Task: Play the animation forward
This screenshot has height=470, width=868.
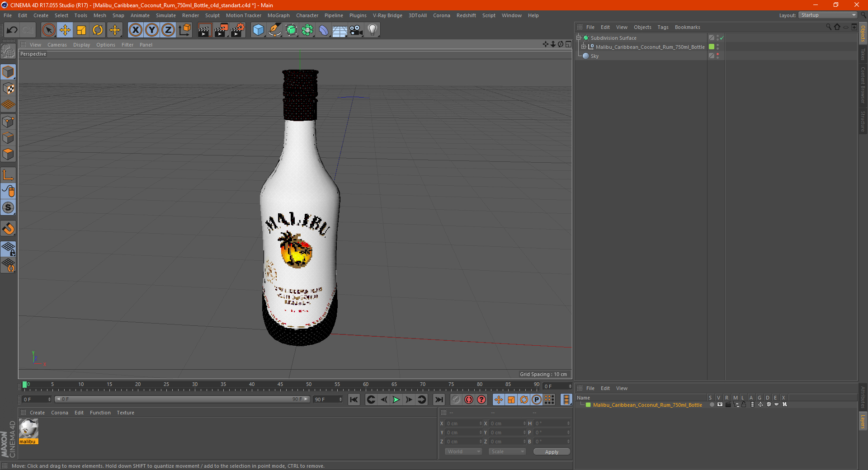Action: click(x=396, y=399)
